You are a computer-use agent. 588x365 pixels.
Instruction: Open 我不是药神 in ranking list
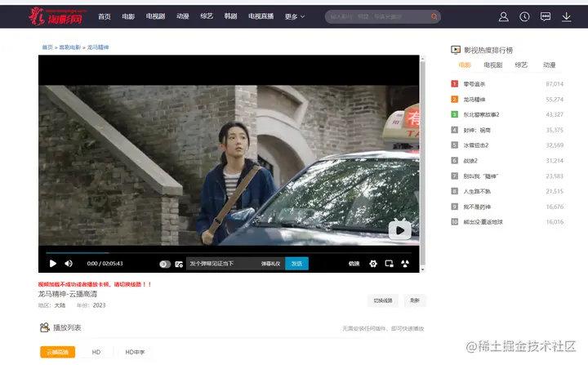(x=477, y=207)
